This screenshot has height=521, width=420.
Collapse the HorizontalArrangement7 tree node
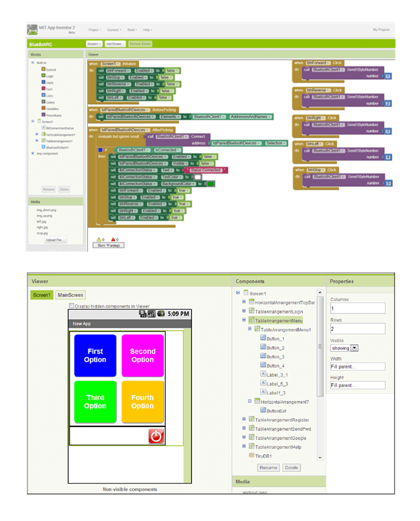[250, 401]
